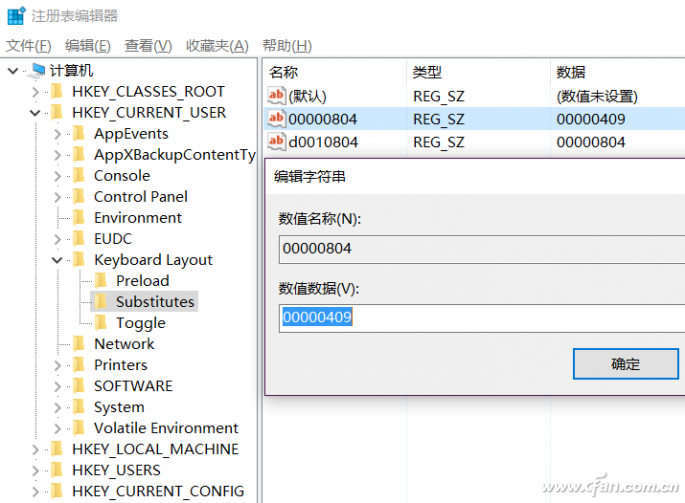Click the Console folder icon
This screenshot has width=685, height=503.
[79, 176]
